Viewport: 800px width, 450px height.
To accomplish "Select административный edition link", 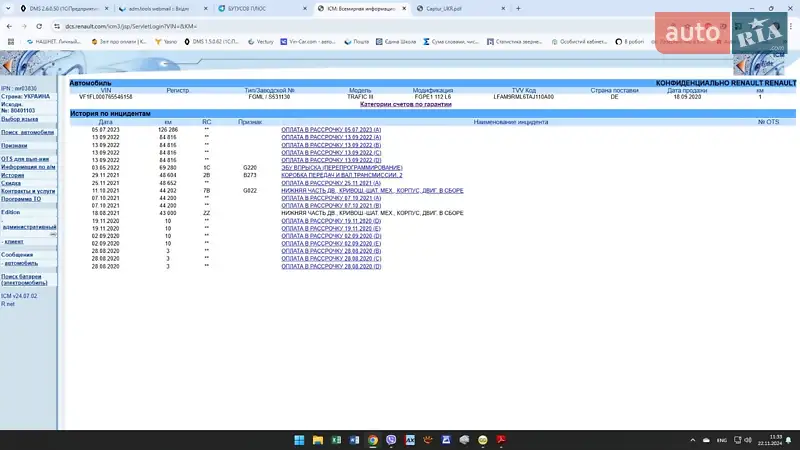I will pyautogui.click(x=30, y=227).
